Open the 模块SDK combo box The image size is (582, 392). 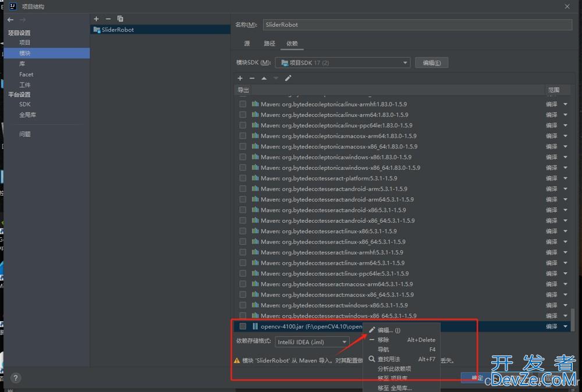[x=343, y=63]
